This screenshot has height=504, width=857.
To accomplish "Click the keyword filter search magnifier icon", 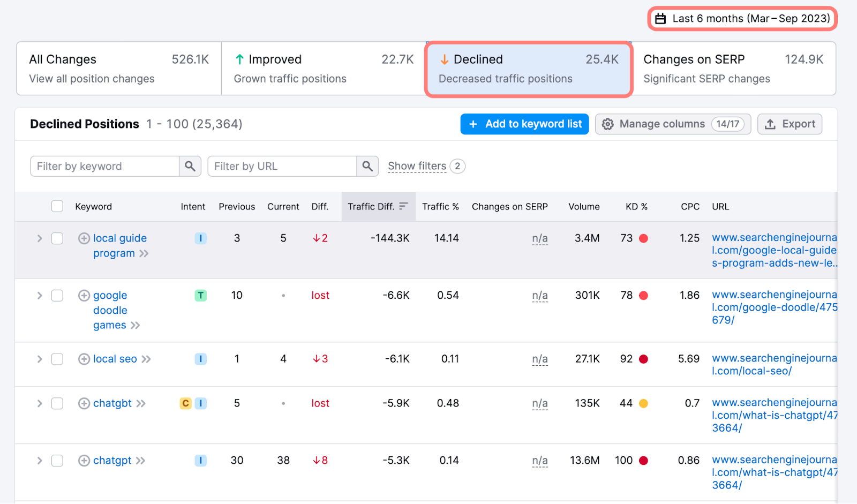I will [x=190, y=166].
